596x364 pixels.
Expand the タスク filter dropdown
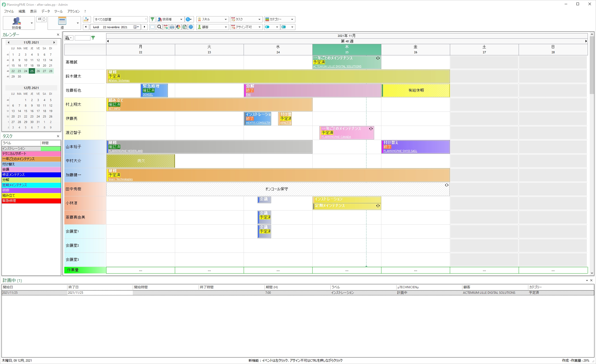point(259,19)
